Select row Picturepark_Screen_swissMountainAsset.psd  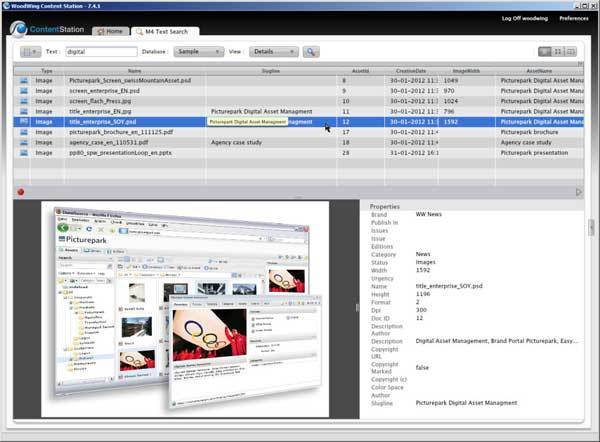298,80
